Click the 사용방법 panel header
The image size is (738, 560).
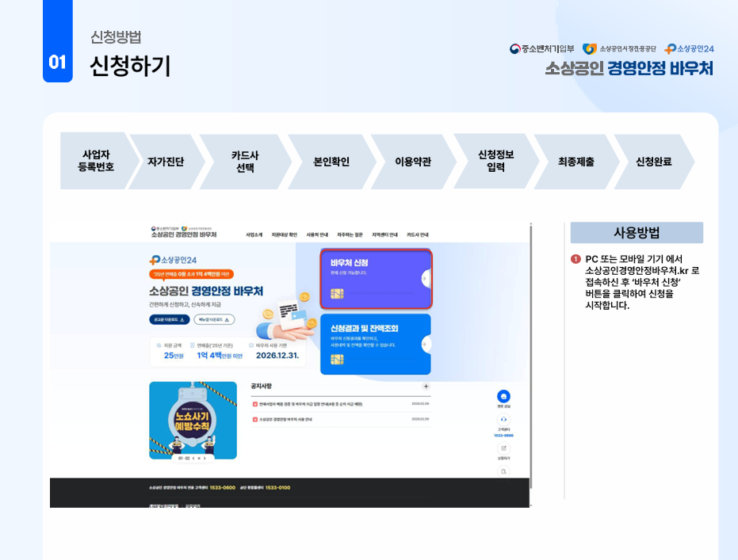coord(637,233)
